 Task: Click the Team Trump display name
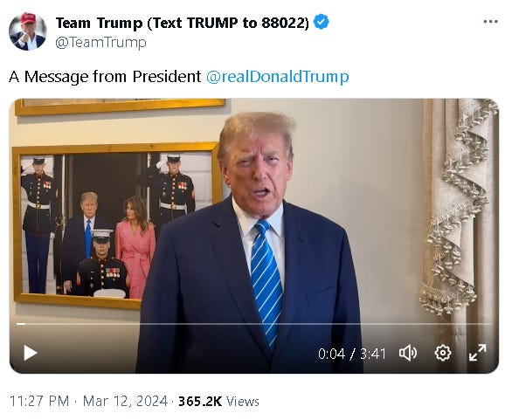tap(183, 23)
